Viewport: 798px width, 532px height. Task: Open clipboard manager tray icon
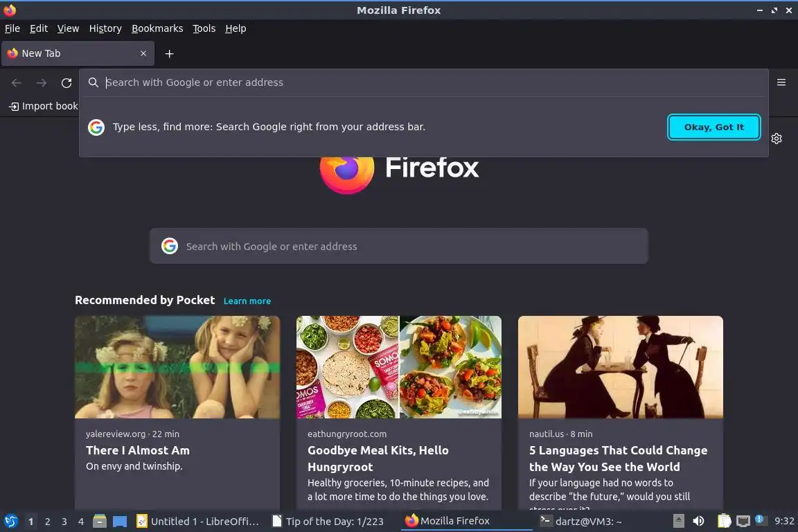(724, 521)
